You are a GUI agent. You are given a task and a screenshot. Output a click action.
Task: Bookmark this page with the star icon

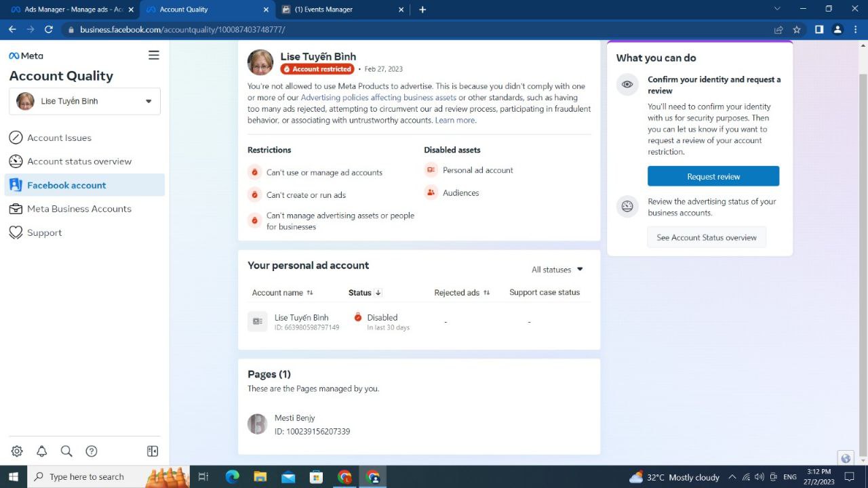click(797, 30)
